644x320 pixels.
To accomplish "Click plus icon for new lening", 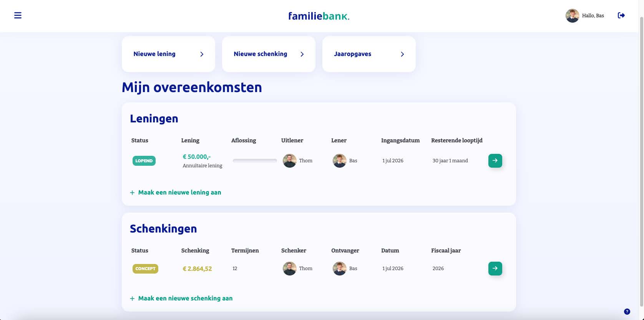I will point(132,193).
